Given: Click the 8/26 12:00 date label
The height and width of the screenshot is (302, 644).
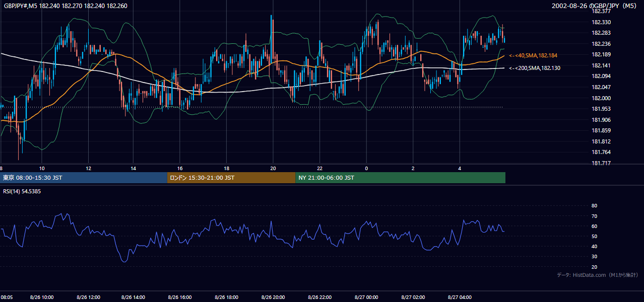Looking at the screenshot, I should point(88,297).
